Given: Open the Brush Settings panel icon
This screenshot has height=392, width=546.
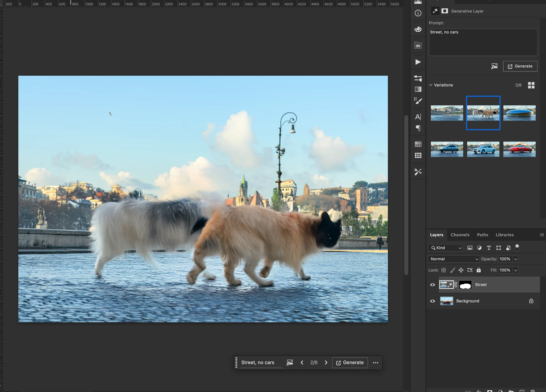Looking at the screenshot, I should tap(418, 101).
